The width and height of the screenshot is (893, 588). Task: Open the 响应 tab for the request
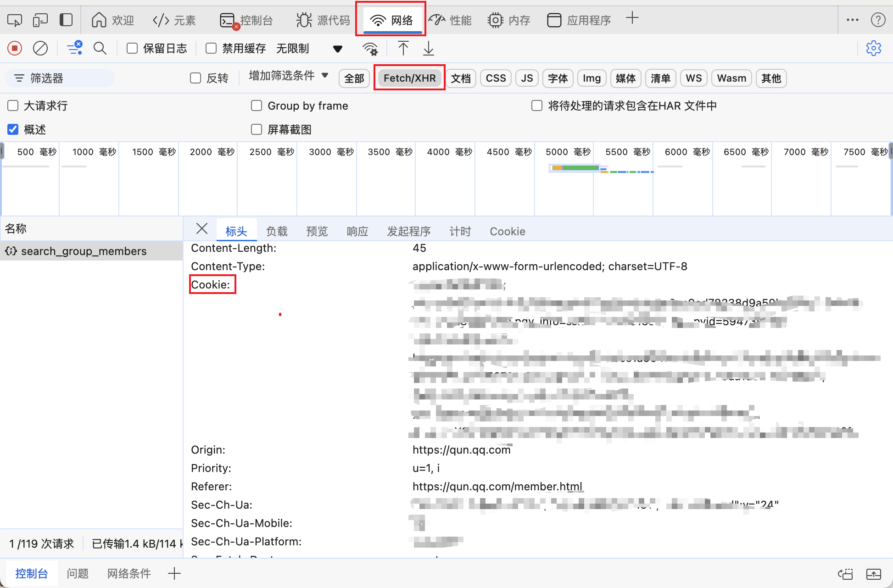point(357,231)
